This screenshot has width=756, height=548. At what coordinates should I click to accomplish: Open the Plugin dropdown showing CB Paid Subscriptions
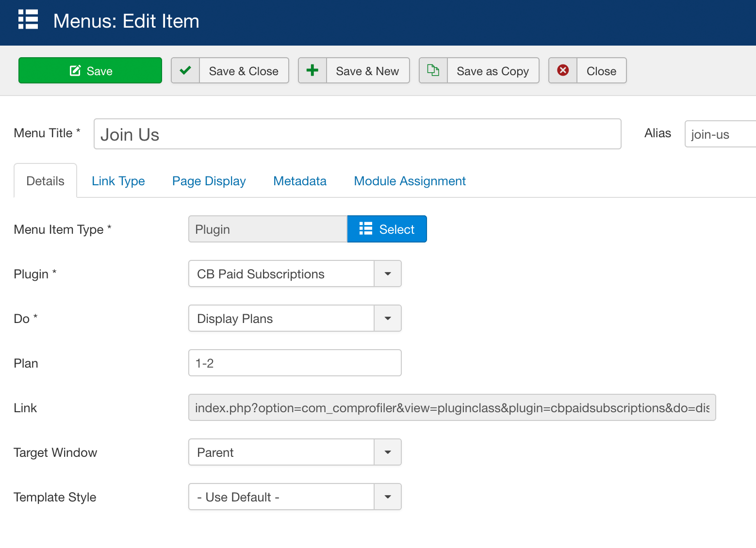(x=295, y=274)
